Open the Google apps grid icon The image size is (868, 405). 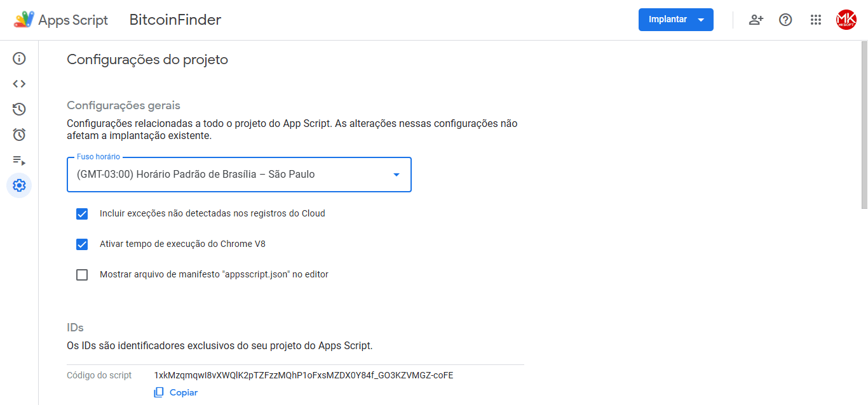coord(816,20)
